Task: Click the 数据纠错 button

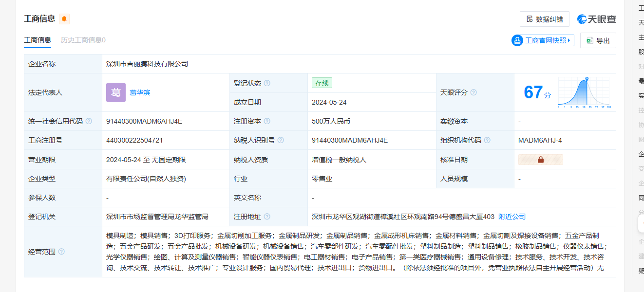Action: [545, 19]
